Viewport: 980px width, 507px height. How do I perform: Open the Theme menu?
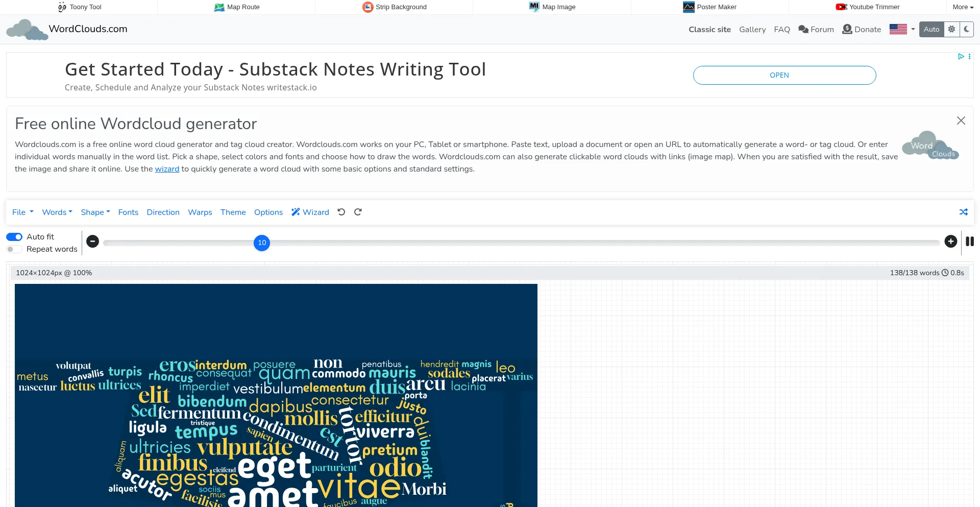pos(233,212)
